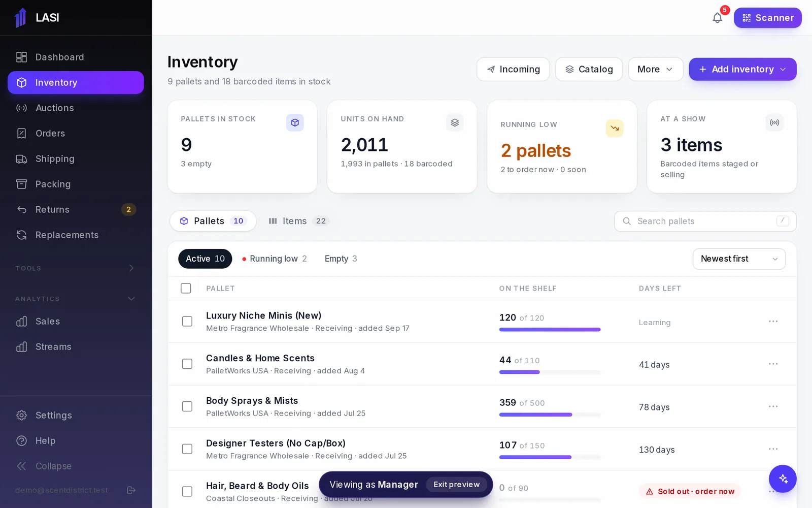812x508 pixels.
Task: Navigate to Shipping
Action: 76,159
